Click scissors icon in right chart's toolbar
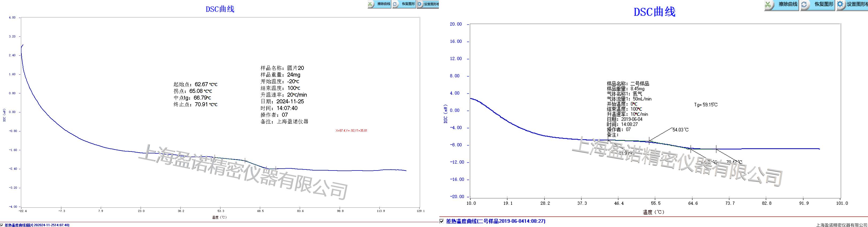Viewport: 868px width, 227px height. pos(769,5)
